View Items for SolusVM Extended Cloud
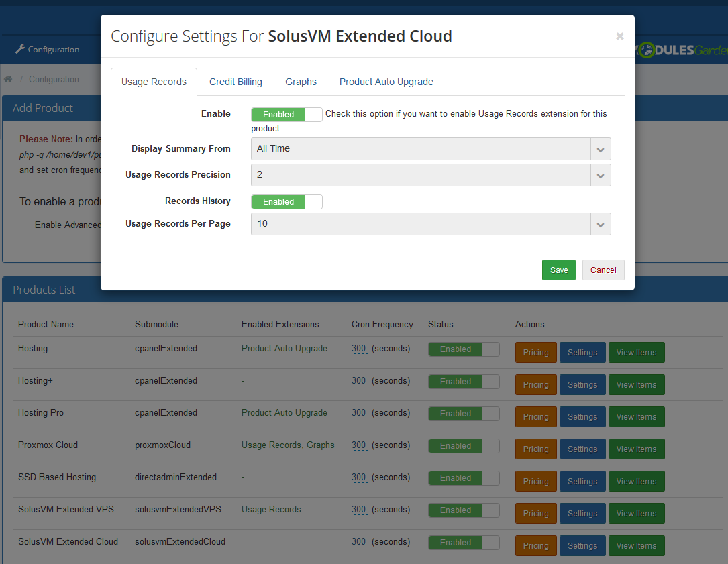The image size is (728, 564). tap(637, 545)
